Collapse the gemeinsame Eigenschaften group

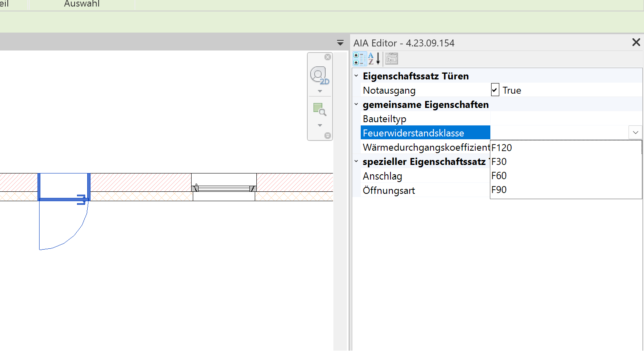point(356,104)
